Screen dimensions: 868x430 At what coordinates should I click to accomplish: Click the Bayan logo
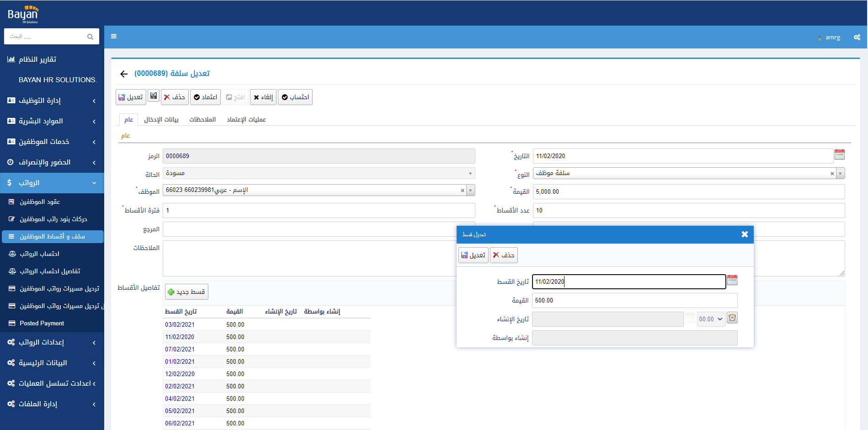pyautogui.click(x=23, y=14)
